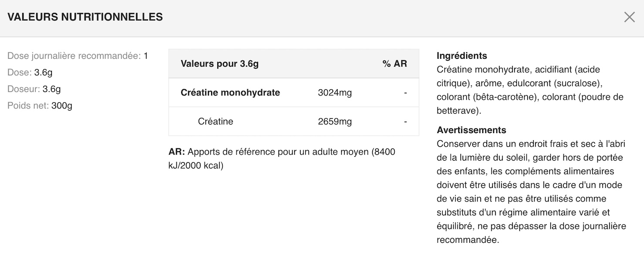This screenshot has width=644, height=262.
Task: Click the VALEURS NUTRITIONNELLES title
Action: pyautogui.click(x=84, y=17)
